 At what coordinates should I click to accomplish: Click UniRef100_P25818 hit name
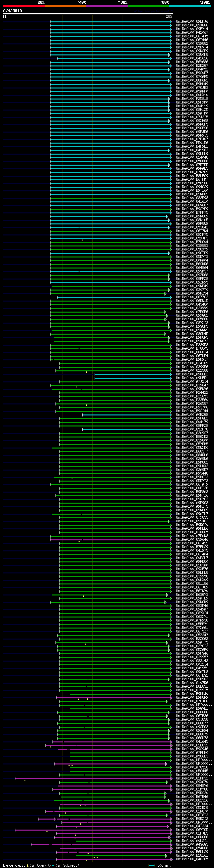192,99
